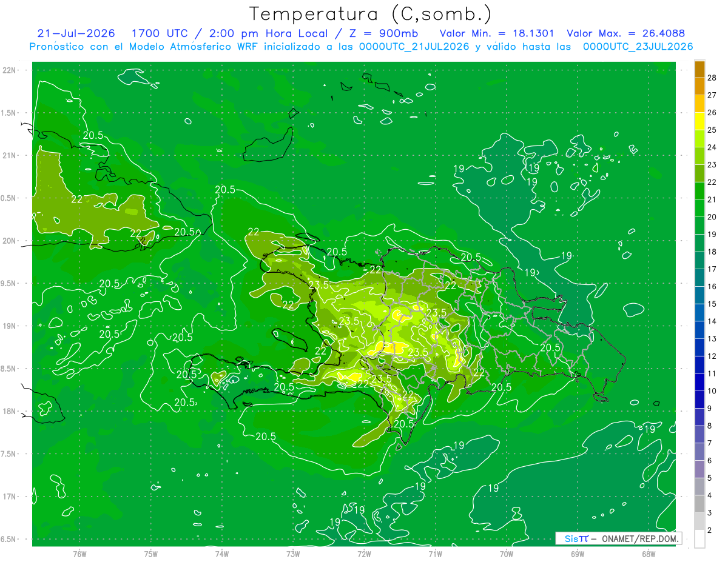Click the longitude axis label "68W"

(x=649, y=554)
